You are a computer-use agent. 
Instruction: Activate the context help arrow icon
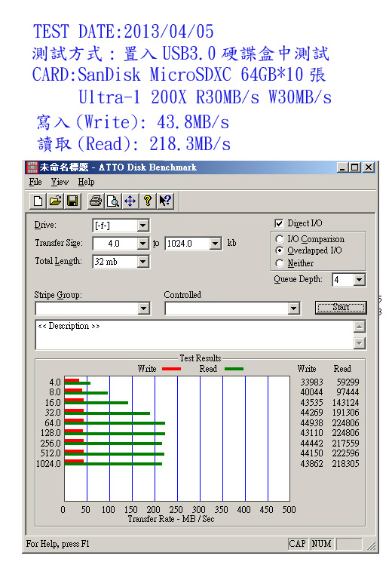point(165,201)
